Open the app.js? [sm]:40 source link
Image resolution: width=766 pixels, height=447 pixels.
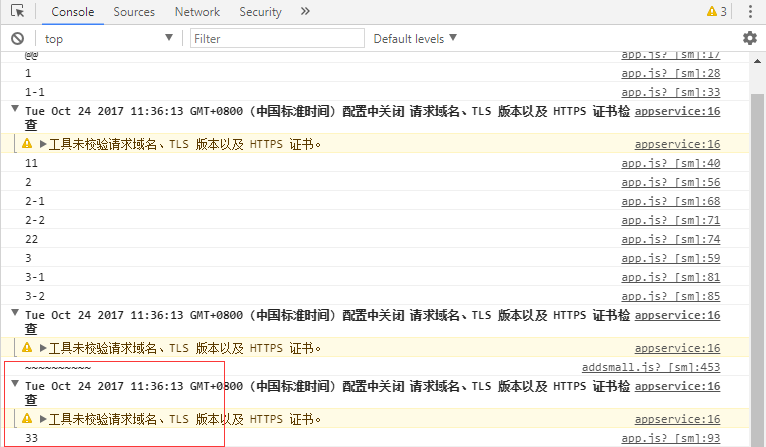click(670, 163)
